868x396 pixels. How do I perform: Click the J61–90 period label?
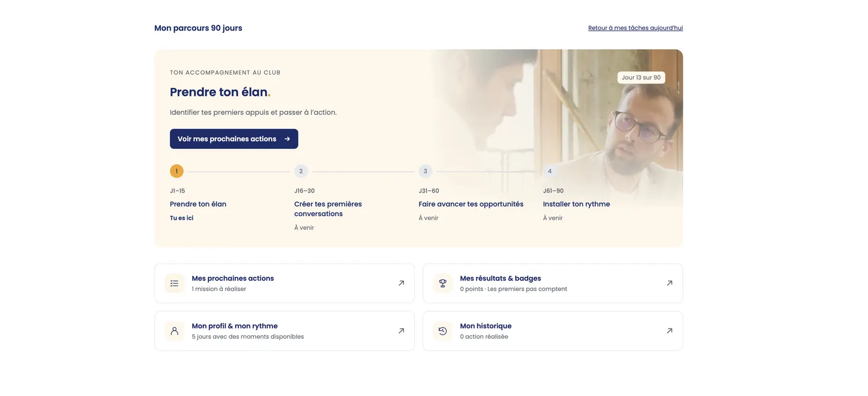click(x=553, y=191)
